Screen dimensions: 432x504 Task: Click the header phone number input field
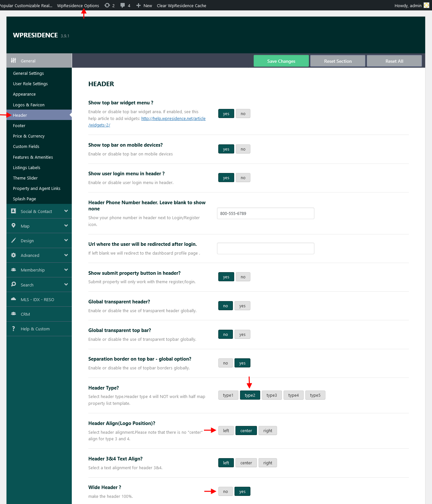click(265, 213)
